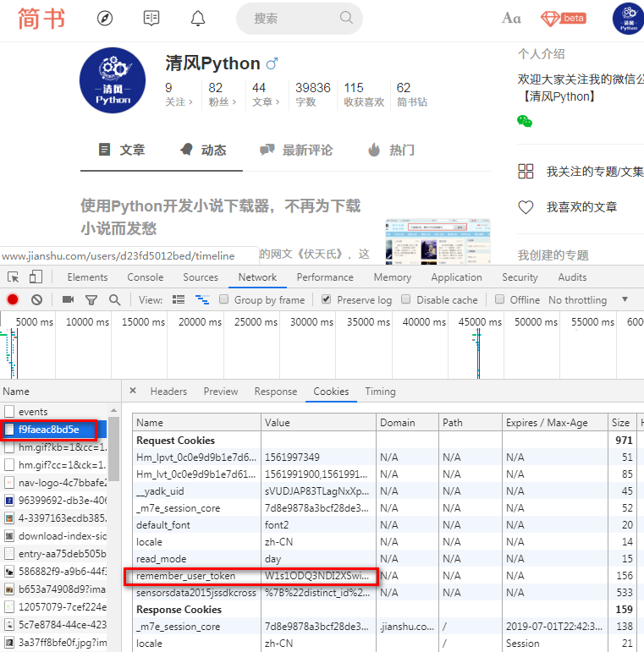Open the 文章 count link with 44
The image size is (644, 652).
click(x=266, y=95)
